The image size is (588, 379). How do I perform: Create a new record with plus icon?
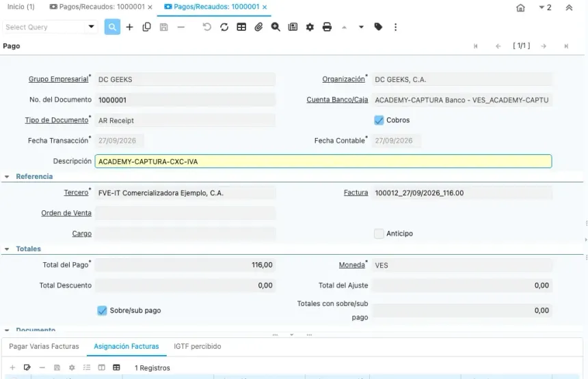[129, 27]
